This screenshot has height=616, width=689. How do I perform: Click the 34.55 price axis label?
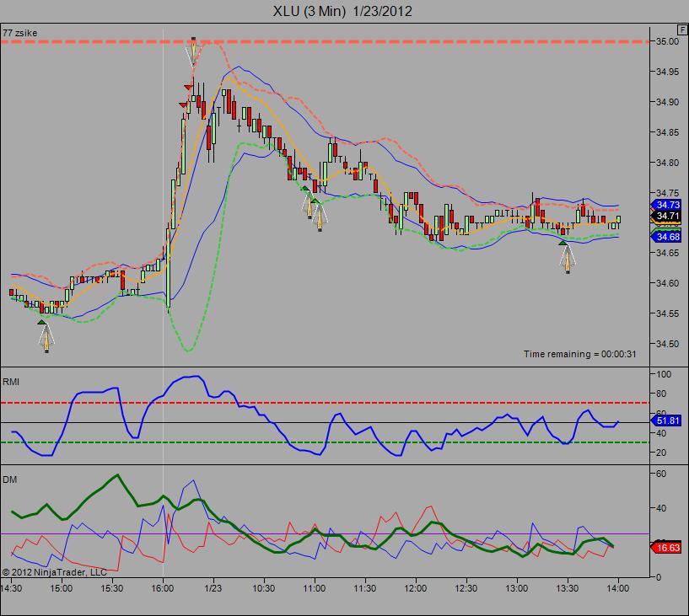(x=667, y=313)
